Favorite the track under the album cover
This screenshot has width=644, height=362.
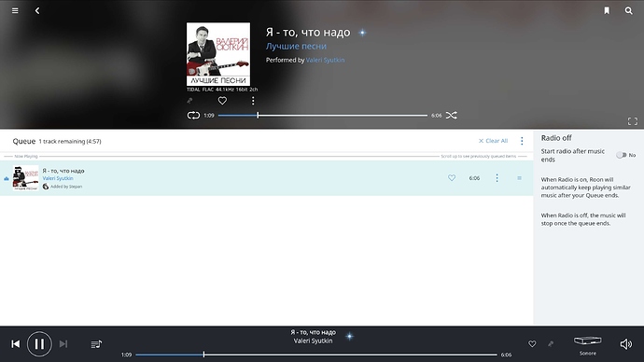click(222, 101)
